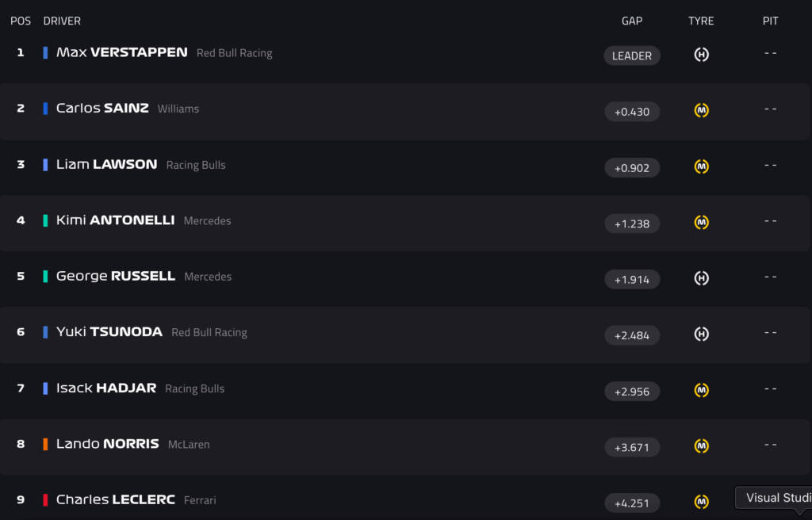Click the LEADER badge next to Verstappen

(x=632, y=55)
